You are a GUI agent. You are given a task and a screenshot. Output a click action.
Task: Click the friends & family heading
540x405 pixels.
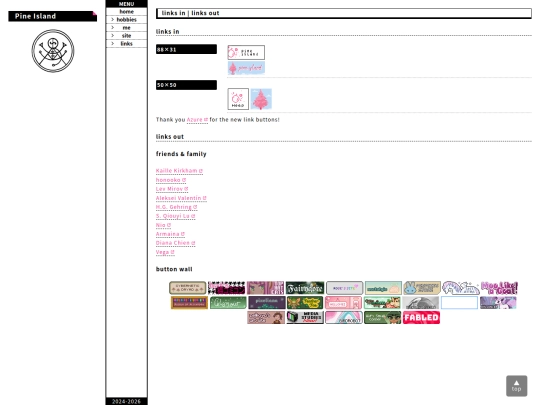[x=181, y=154]
